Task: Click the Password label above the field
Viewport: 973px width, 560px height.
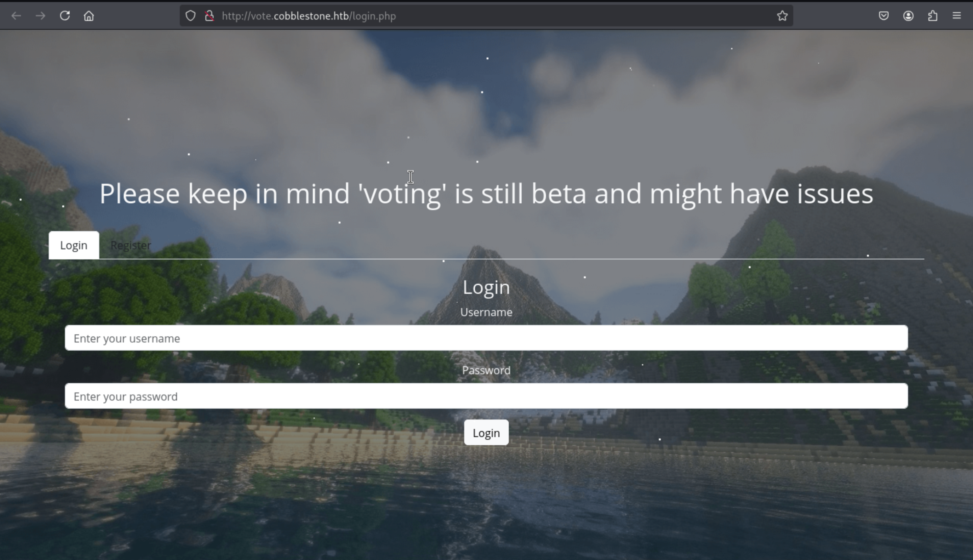Action: [x=486, y=371]
